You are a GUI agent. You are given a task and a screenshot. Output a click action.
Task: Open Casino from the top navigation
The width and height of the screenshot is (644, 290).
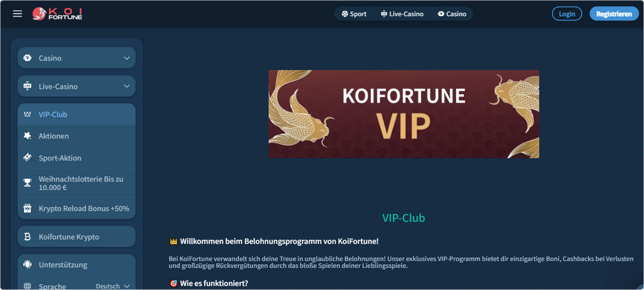click(452, 14)
